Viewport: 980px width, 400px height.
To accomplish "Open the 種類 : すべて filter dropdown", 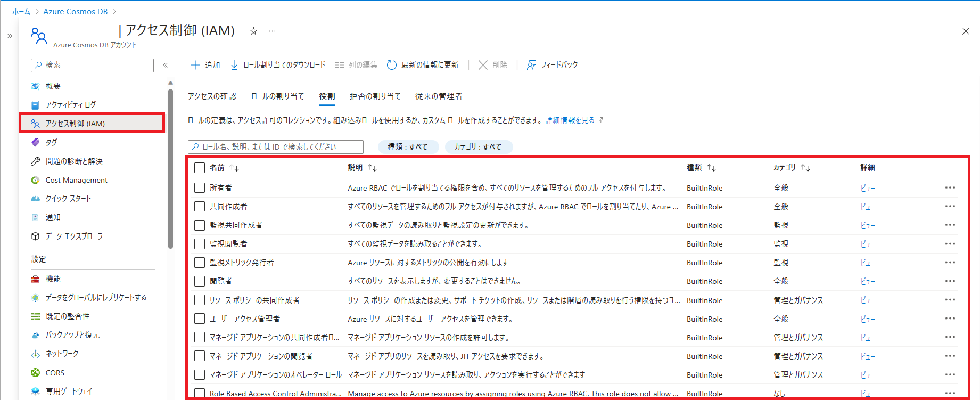I will coord(408,147).
